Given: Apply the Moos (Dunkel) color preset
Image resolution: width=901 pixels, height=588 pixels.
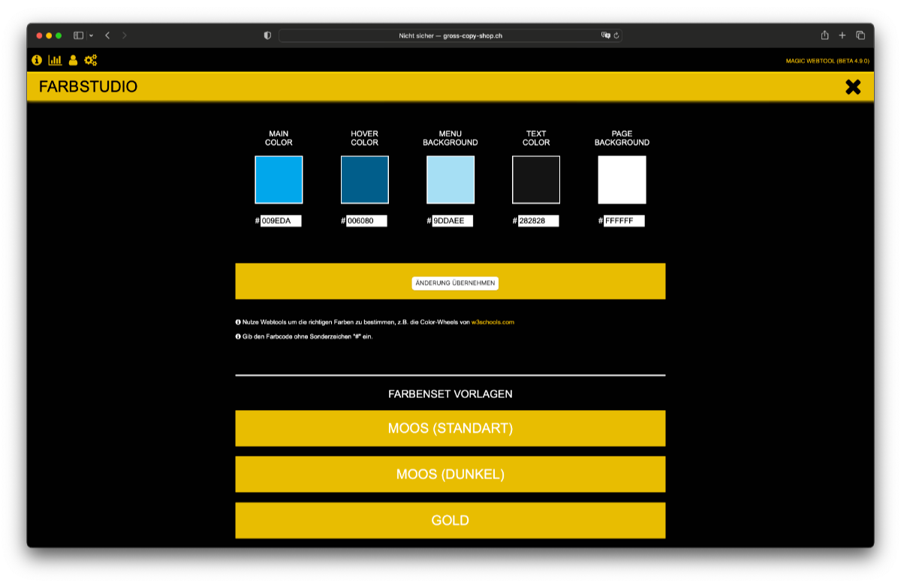Looking at the screenshot, I should pos(450,475).
